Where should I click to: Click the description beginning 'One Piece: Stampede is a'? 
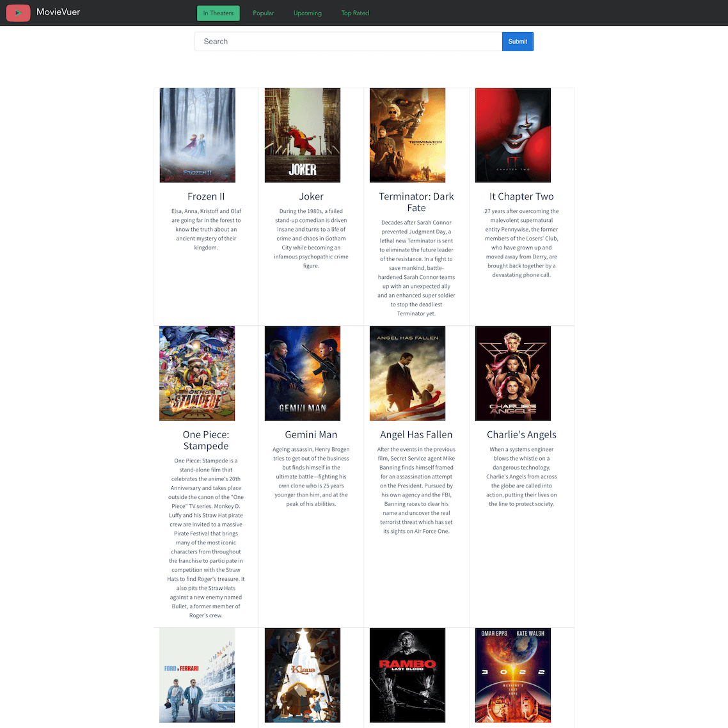click(x=206, y=538)
